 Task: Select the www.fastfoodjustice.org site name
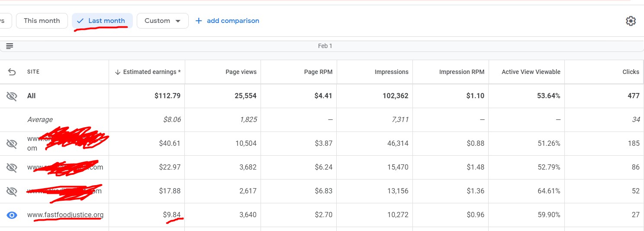tap(65, 215)
